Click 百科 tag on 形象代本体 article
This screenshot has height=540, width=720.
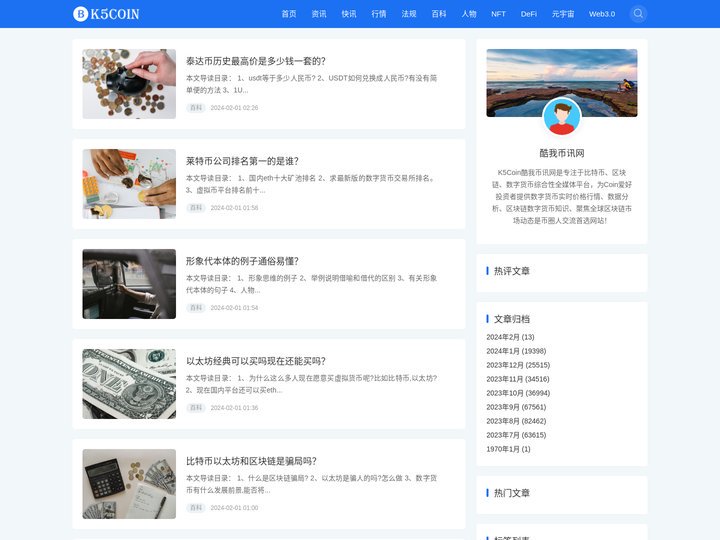pos(196,308)
